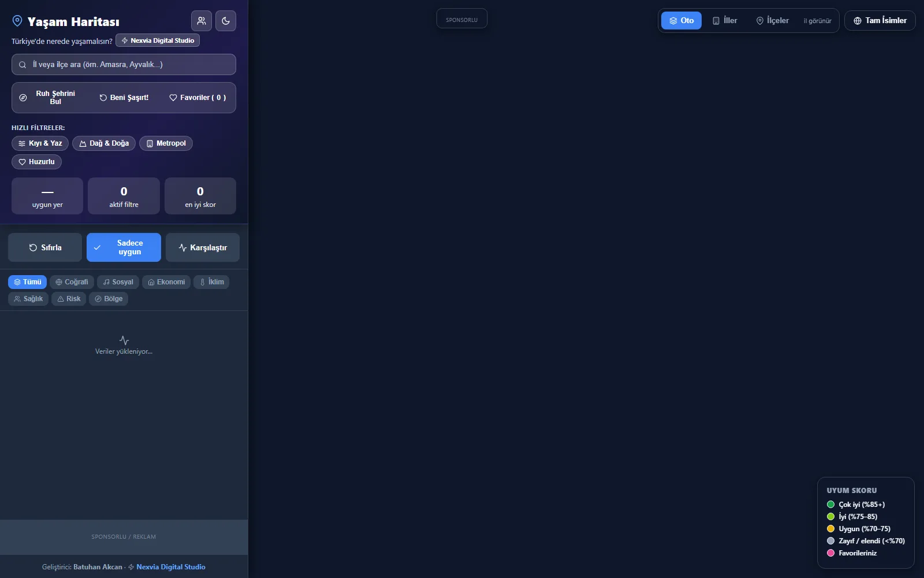Enable the Kıyı & Yaz quick filter
The width and height of the screenshot is (924, 578).
40,143
